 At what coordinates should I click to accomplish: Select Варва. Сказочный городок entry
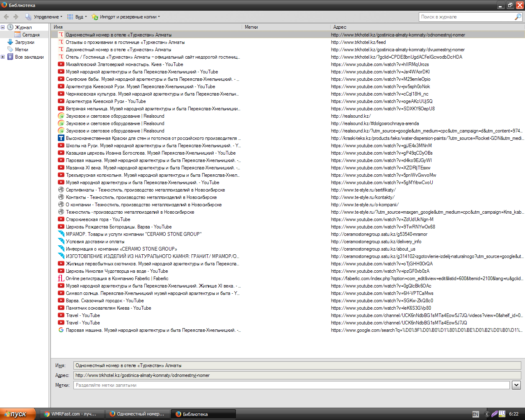(288, 301)
